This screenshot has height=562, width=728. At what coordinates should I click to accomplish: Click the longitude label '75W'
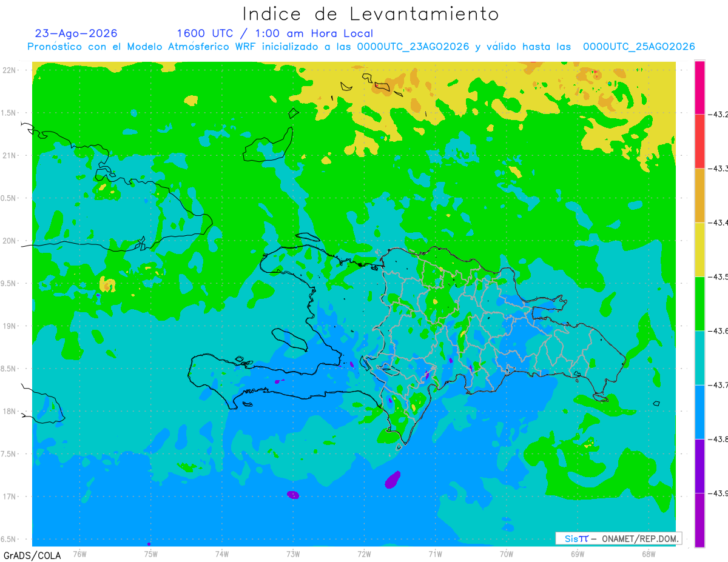151,554
